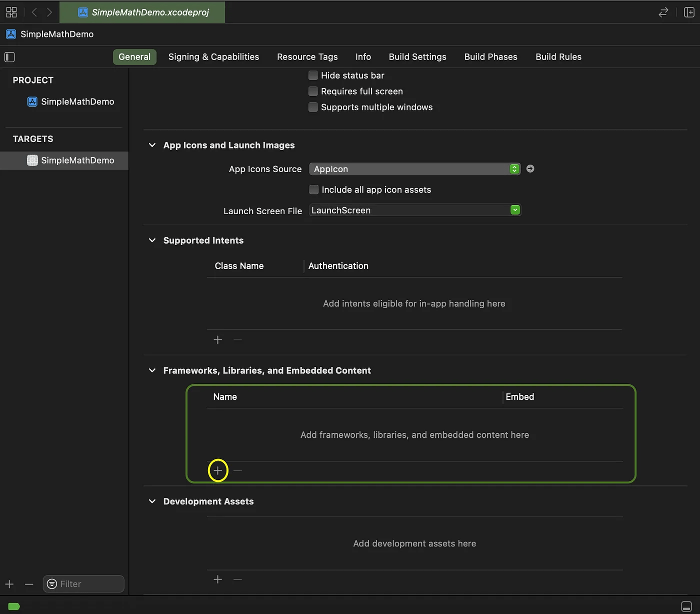Select the General tab

(x=134, y=57)
